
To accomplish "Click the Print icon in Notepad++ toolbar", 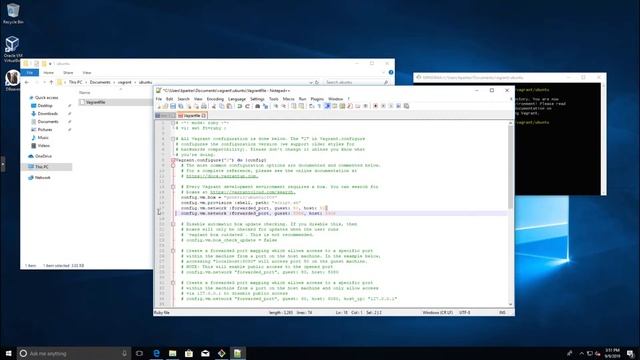I will click(204, 106).
